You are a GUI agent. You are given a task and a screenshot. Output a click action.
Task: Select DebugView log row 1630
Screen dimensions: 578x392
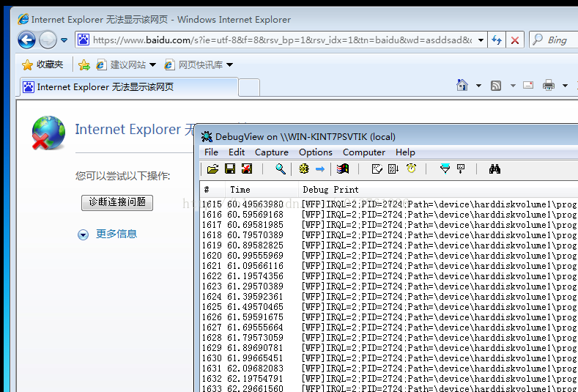389,358
